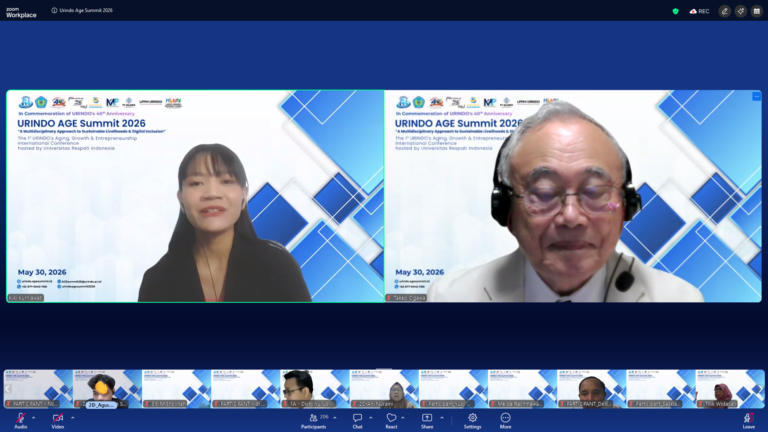Open the Participants panel
This screenshot has width=768, height=432.
tap(313, 421)
